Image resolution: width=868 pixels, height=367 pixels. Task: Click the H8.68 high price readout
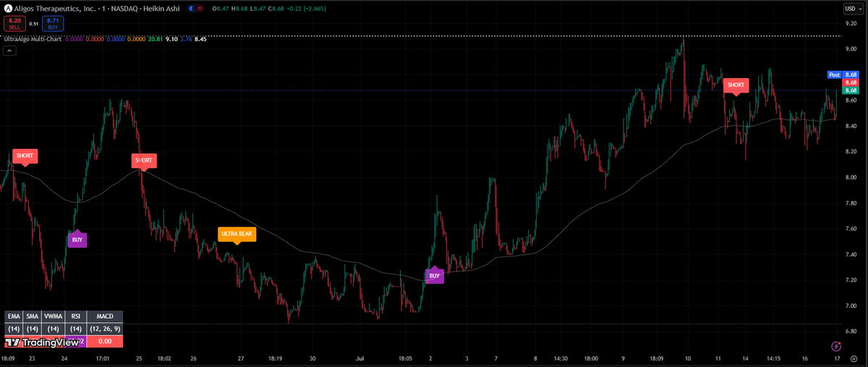tap(240, 9)
